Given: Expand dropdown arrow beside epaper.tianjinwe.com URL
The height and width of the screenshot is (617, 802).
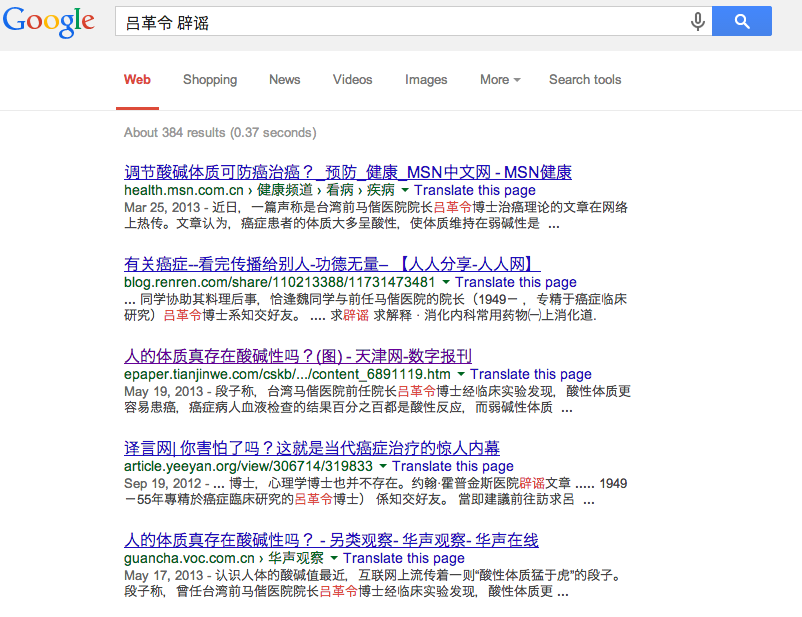Looking at the screenshot, I should (x=461, y=374).
